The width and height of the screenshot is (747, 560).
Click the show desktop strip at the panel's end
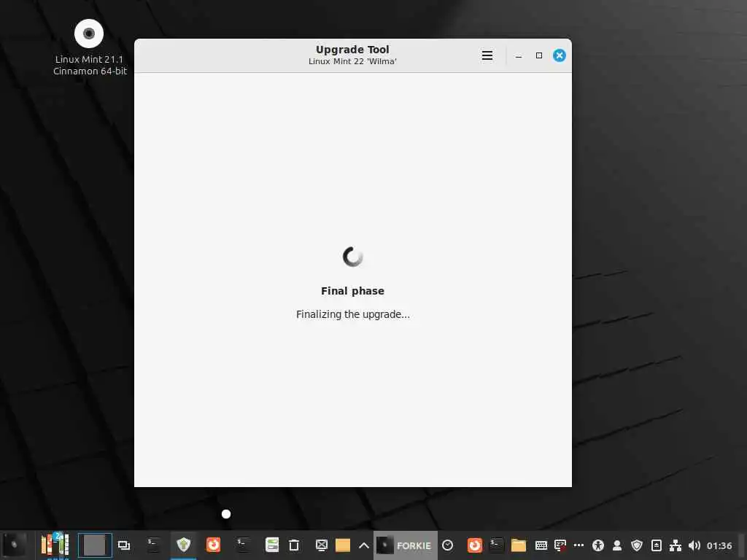(743, 545)
